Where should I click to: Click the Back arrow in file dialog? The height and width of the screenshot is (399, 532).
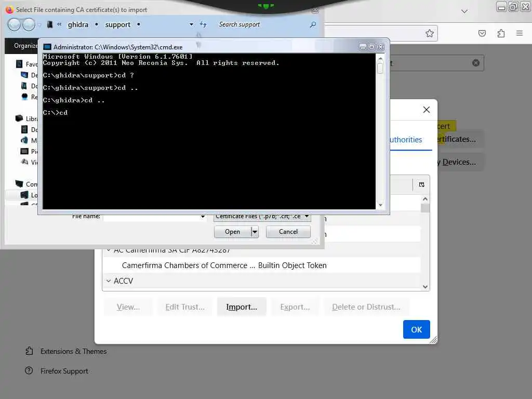14,24
